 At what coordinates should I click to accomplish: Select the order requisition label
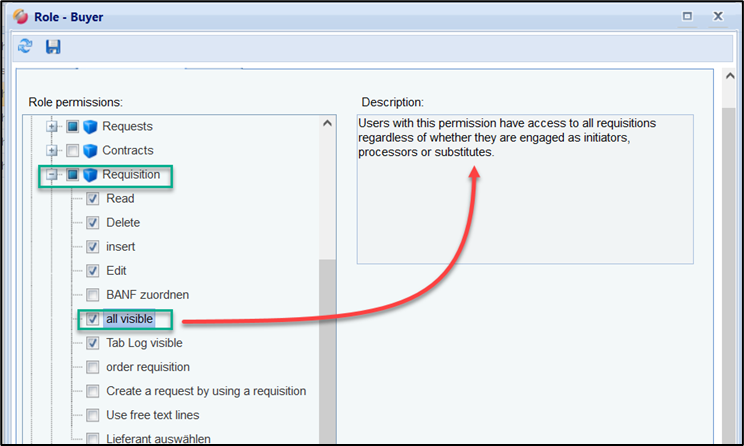pyautogui.click(x=147, y=367)
